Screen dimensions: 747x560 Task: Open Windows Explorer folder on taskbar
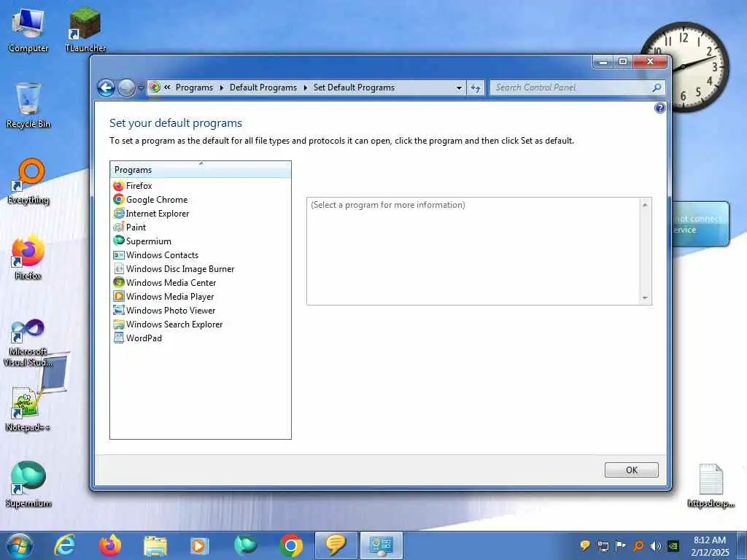[155, 545]
